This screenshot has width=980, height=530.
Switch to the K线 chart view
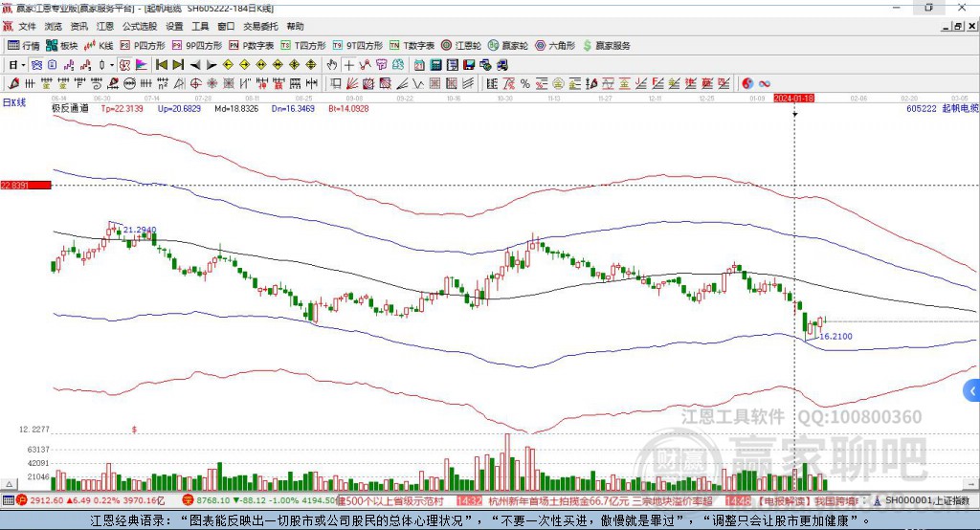(x=99, y=46)
